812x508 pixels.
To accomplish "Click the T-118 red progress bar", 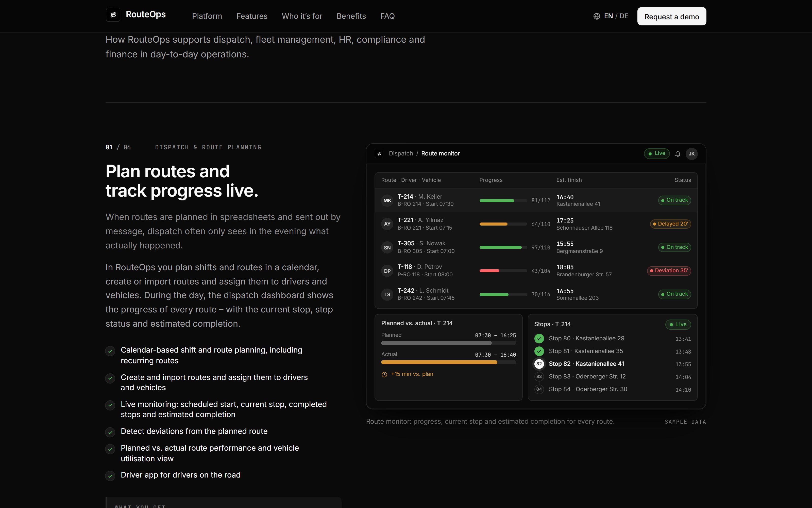I will (503, 271).
